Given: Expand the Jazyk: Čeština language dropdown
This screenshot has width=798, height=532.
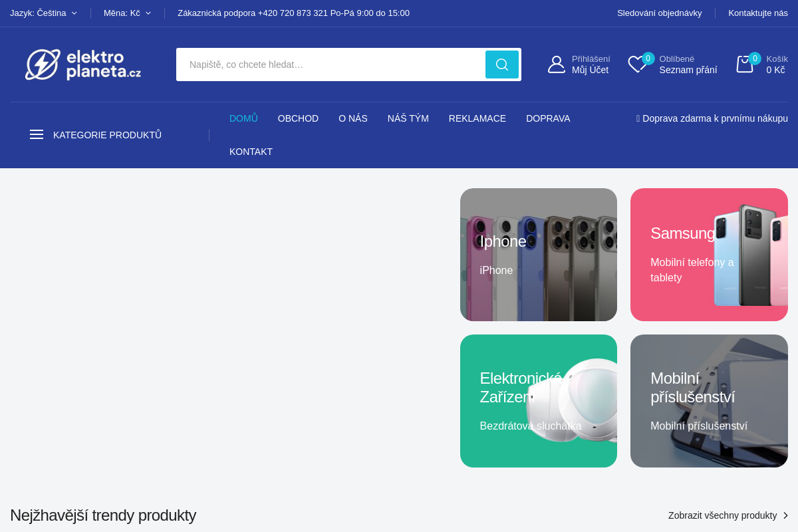Looking at the screenshot, I should tap(44, 13).
